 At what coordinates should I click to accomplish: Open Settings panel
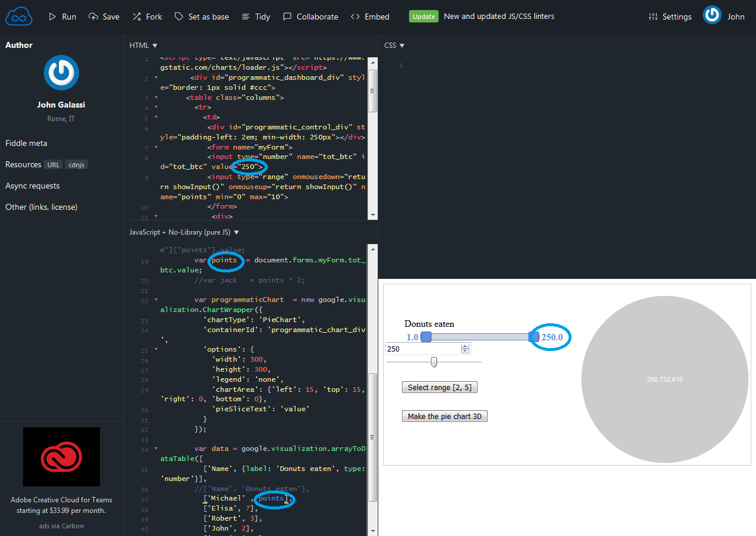[670, 17]
